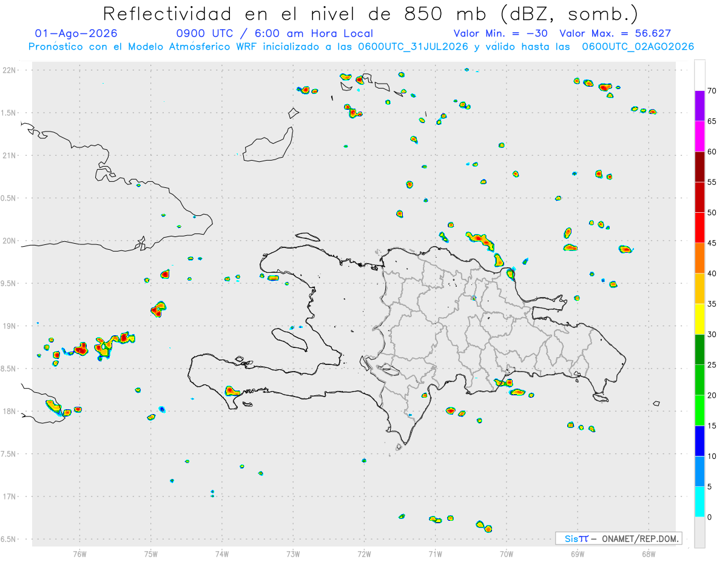Click the colorbar label '5'
This screenshot has height=562, width=728.
coord(709,487)
